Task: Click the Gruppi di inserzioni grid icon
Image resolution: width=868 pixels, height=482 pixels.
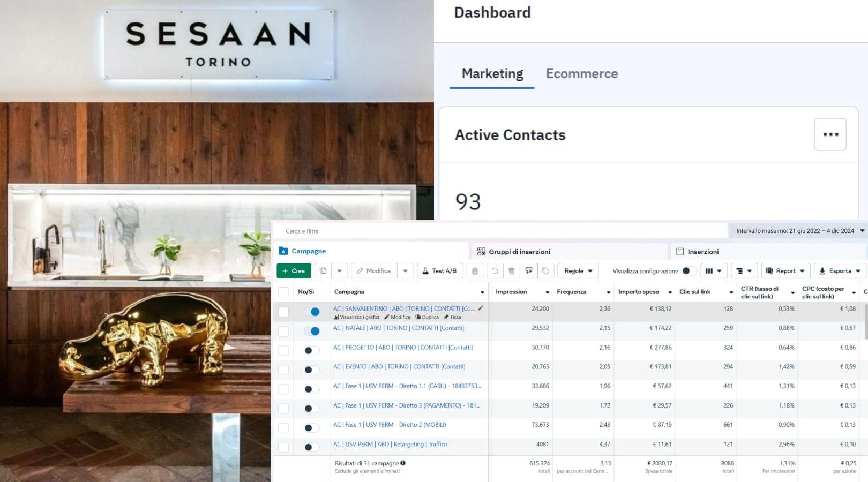Action: [481, 252]
